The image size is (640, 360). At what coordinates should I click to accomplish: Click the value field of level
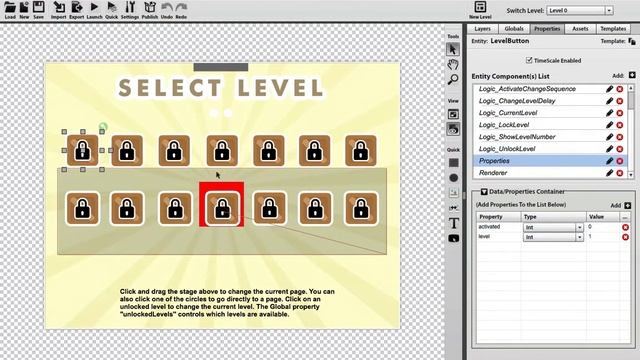tap(603, 237)
